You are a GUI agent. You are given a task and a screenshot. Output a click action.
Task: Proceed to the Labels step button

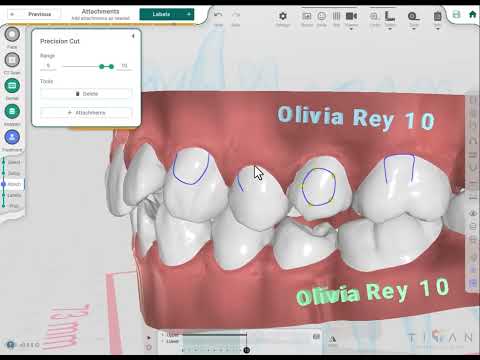166,14
